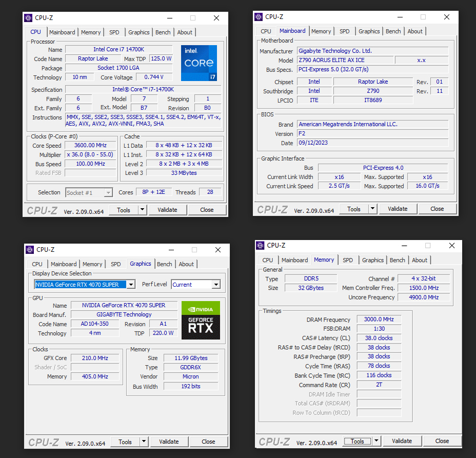476x458 pixels.
Task: Open the Perf Level Current dropdown
Action: click(216, 285)
